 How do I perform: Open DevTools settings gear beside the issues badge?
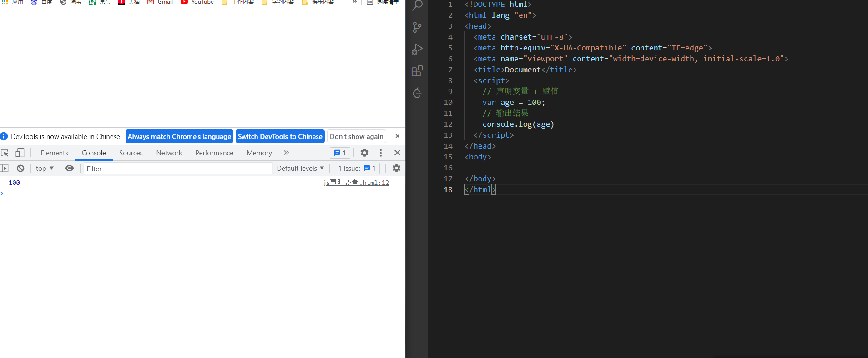[364, 153]
